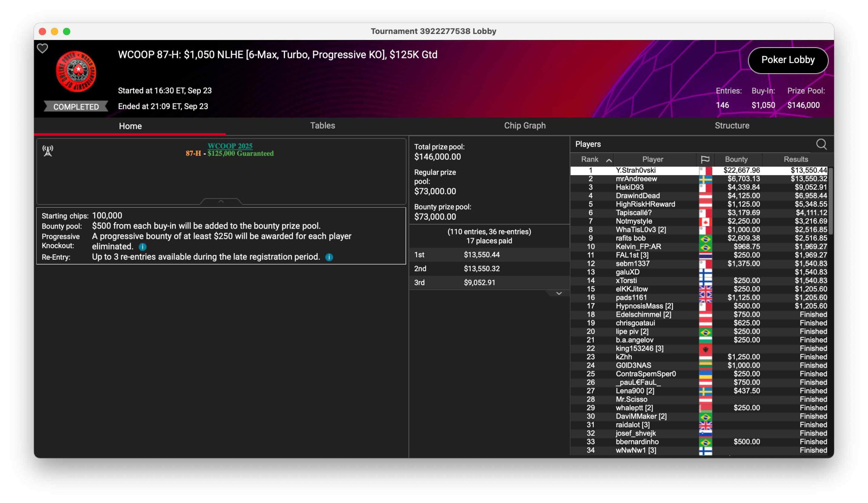Screen dimensions: 868x503
Task: Click the flag country column icon
Action: click(705, 159)
